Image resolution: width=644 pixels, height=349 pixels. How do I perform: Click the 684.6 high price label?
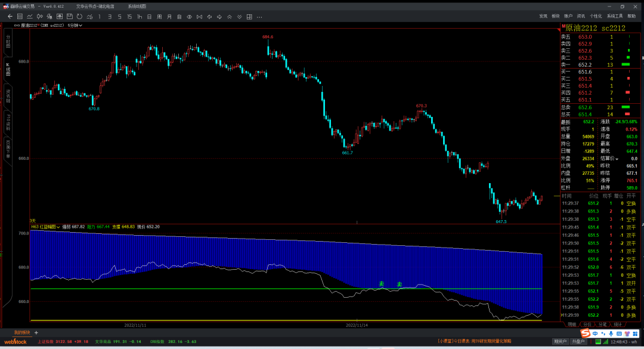268,36
